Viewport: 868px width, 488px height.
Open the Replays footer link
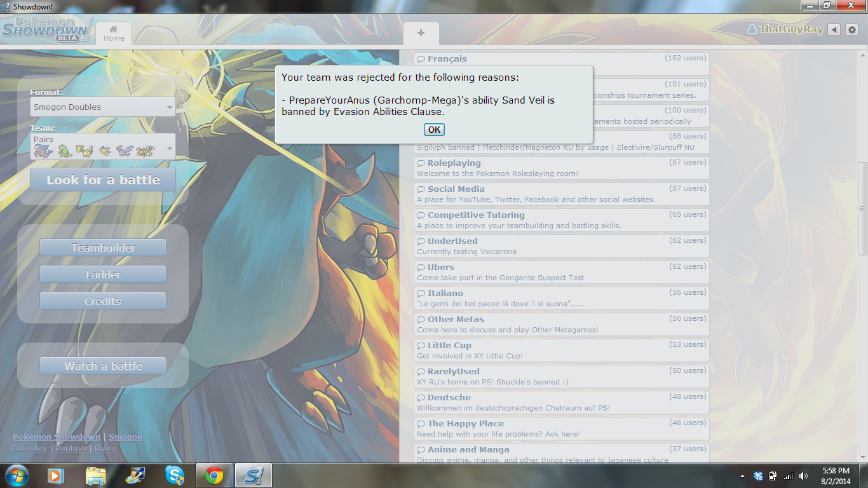71,448
